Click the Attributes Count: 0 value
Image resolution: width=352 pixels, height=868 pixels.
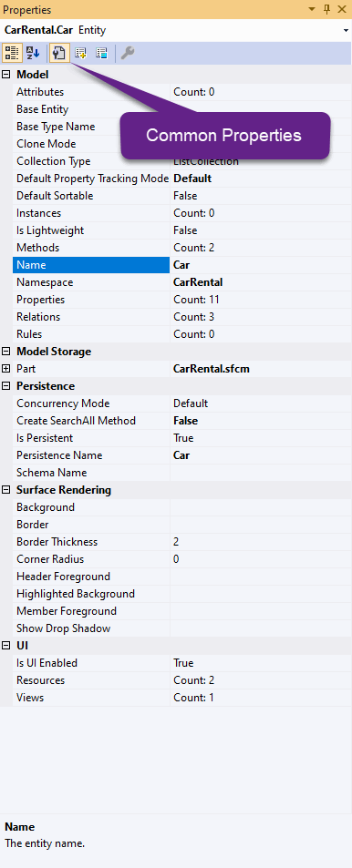(261, 92)
